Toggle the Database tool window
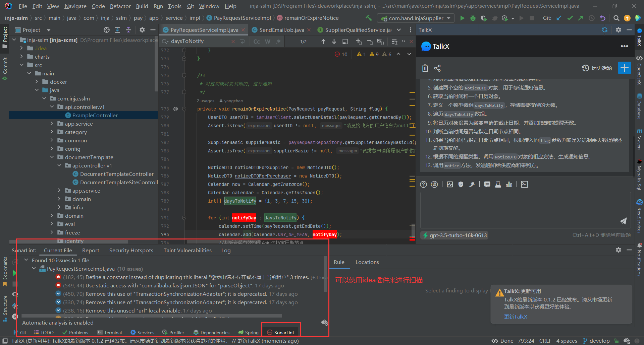Screen dimensions: 644x345 coord(639,107)
